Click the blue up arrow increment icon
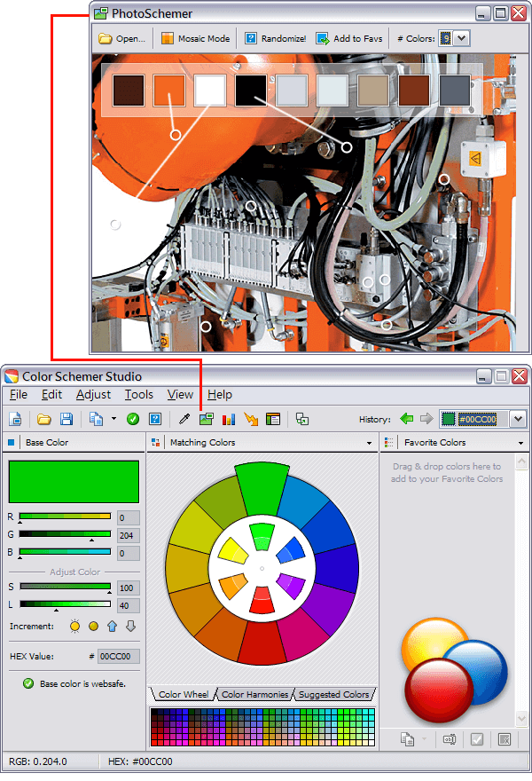This screenshot has height=781, width=532. pyautogui.click(x=112, y=626)
